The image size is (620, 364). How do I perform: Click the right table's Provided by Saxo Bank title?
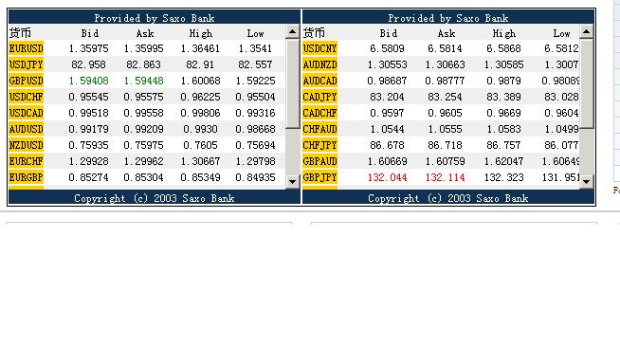pyautogui.click(x=448, y=18)
